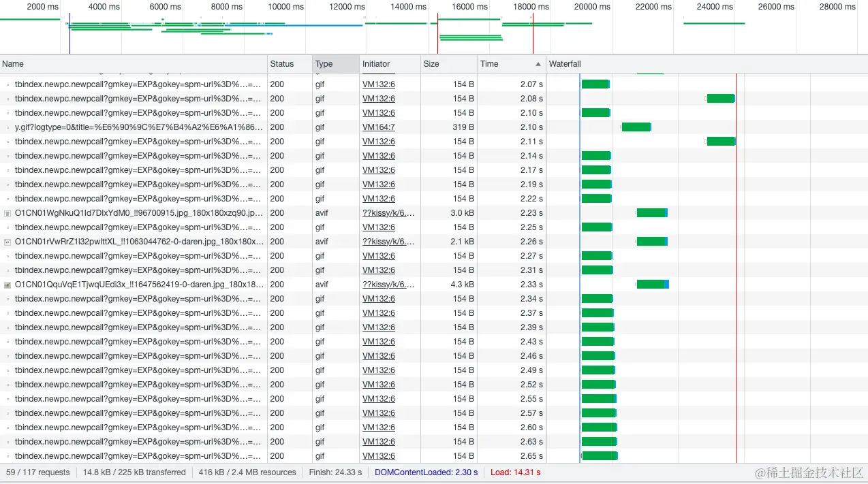The width and height of the screenshot is (868, 484).
Task: Click the 416 kB / 2.4 MB resources summary
Action: coord(247,472)
